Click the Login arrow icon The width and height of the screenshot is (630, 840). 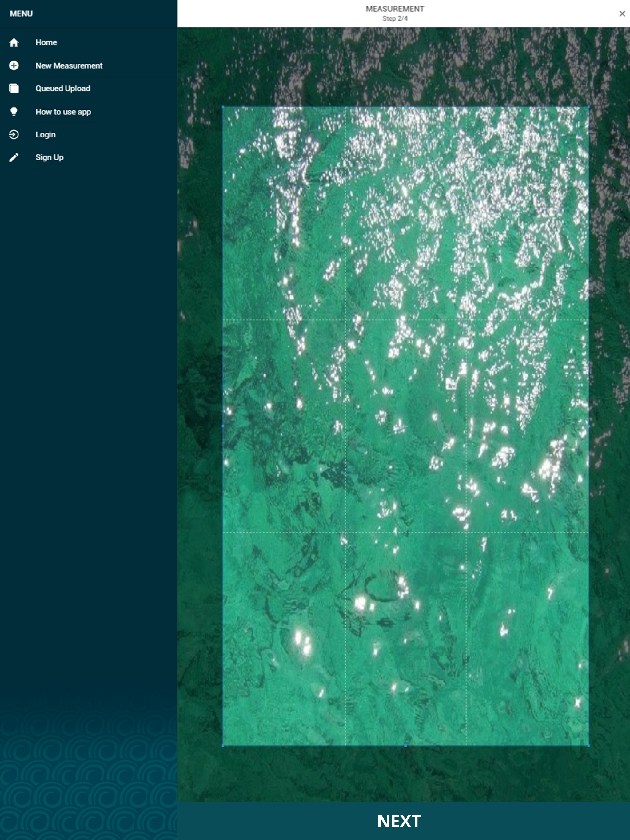pyautogui.click(x=14, y=134)
